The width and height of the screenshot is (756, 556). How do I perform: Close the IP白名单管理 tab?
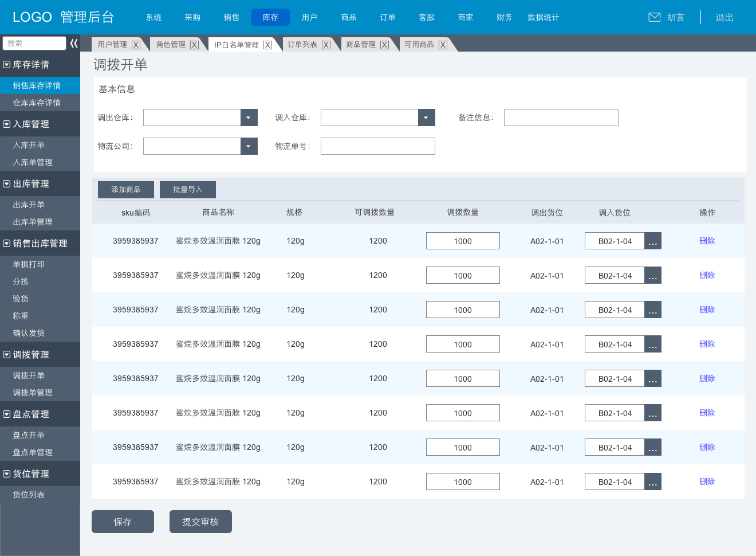pos(267,45)
